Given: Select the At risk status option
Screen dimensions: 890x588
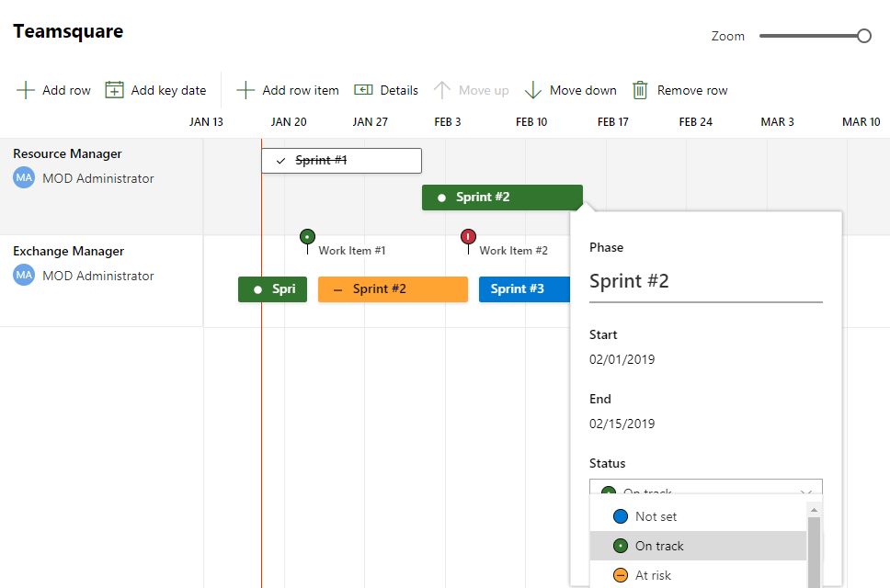Looking at the screenshot, I should [653, 575].
